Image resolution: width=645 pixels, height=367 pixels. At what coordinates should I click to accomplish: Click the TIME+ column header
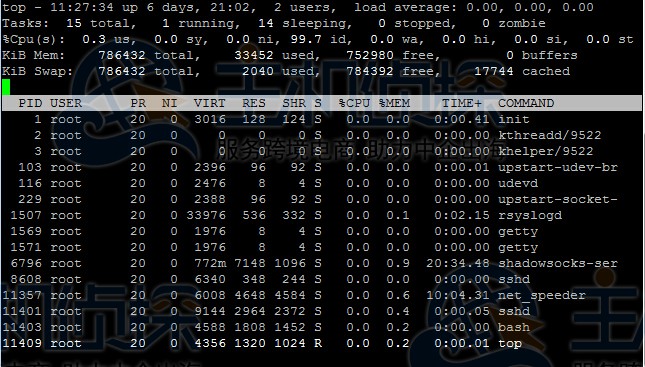coord(462,103)
